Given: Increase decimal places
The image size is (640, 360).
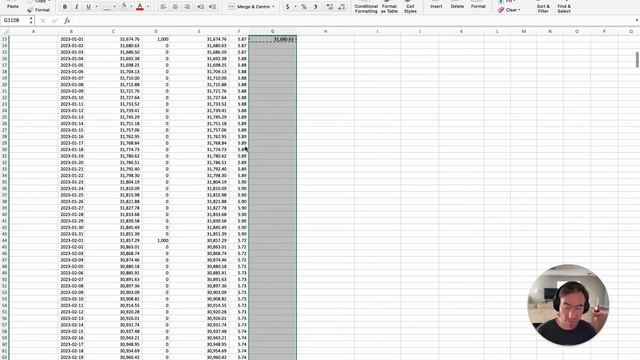Looking at the screenshot, I should click(x=330, y=7).
